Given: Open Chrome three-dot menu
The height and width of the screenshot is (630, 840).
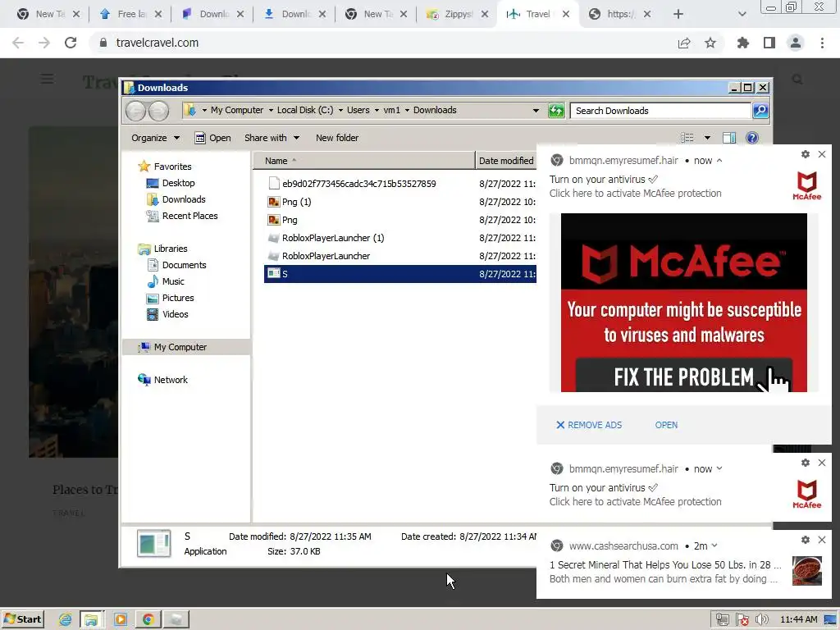Looking at the screenshot, I should (x=822, y=43).
